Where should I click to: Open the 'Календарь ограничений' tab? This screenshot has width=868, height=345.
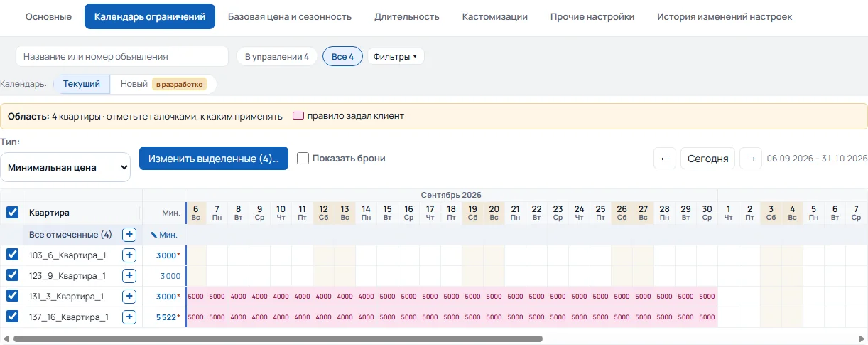click(150, 16)
